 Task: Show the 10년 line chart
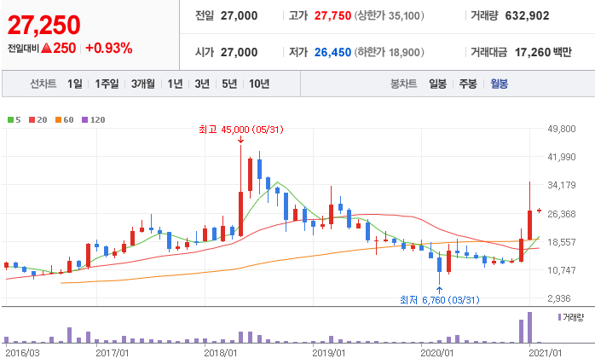pyautogui.click(x=259, y=84)
